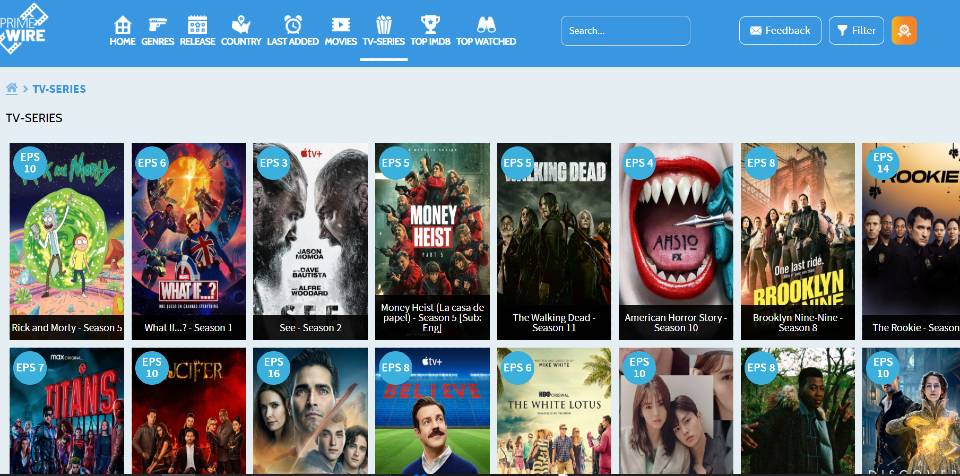
Task: Click EPS 8 badge on Brooklyn Nine-Nine
Action: (x=761, y=163)
